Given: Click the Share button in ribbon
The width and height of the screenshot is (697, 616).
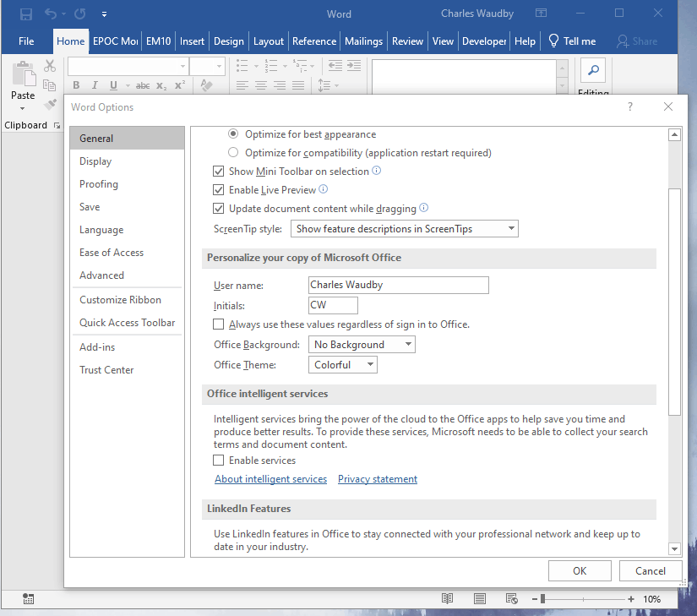Looking at the screenshot, I should [x=637, y=41].
